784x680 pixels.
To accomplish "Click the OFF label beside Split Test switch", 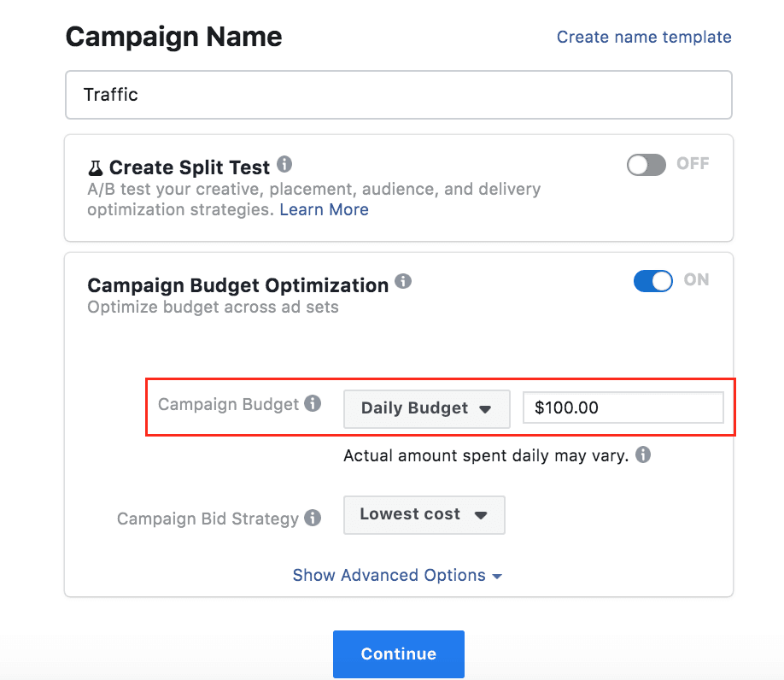I will 693,164.
